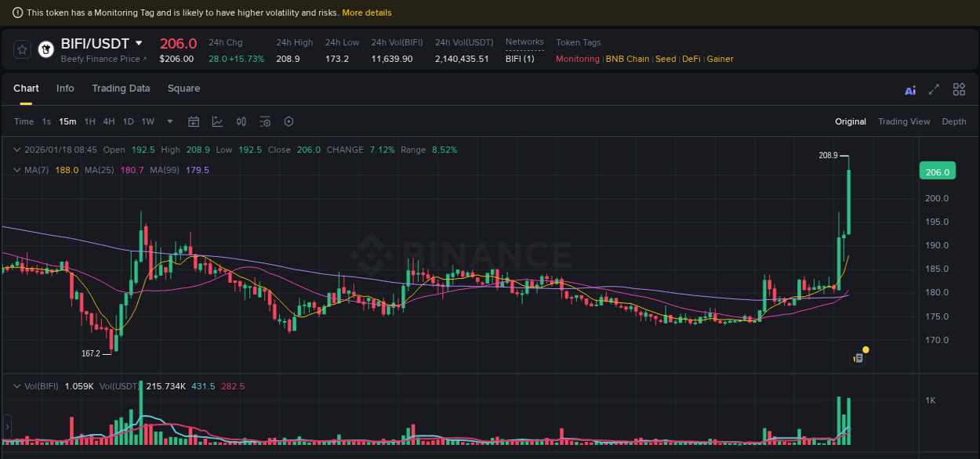Open the extra time intervals dropdown arrow

point(169,121)
